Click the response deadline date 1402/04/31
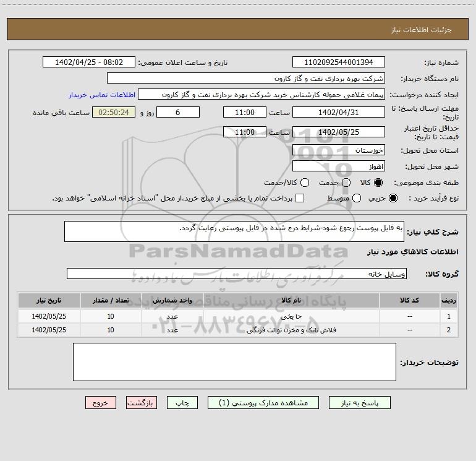 339,112
